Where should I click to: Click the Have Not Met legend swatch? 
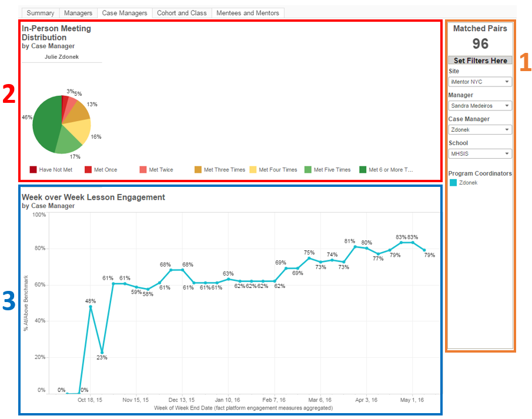tap(33, 170)
